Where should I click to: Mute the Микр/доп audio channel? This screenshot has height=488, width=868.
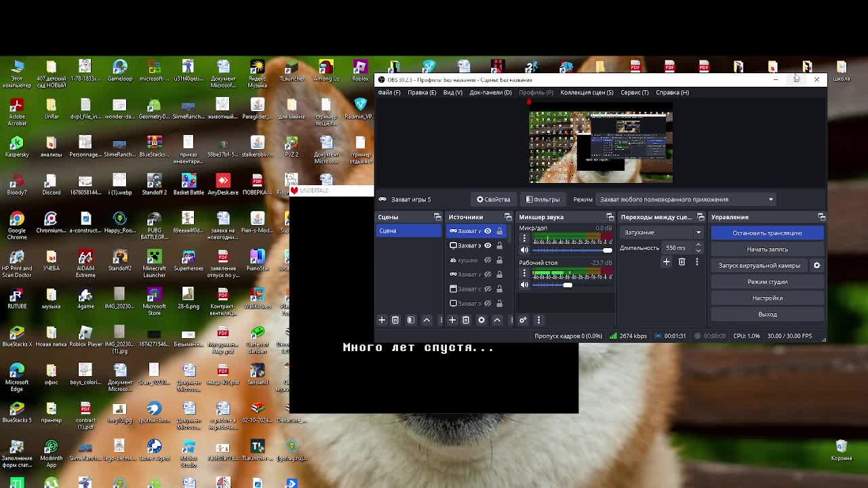click(x=524, y=250)
